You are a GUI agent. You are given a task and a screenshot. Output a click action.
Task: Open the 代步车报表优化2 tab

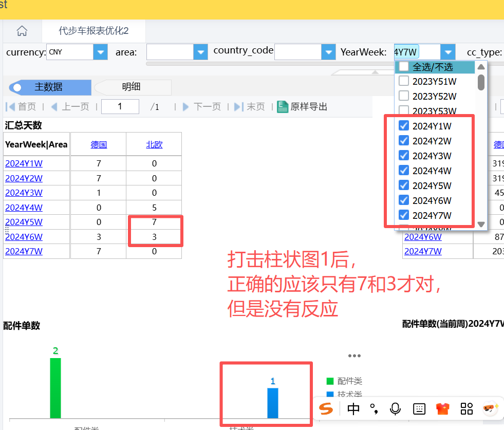[94, 31]
